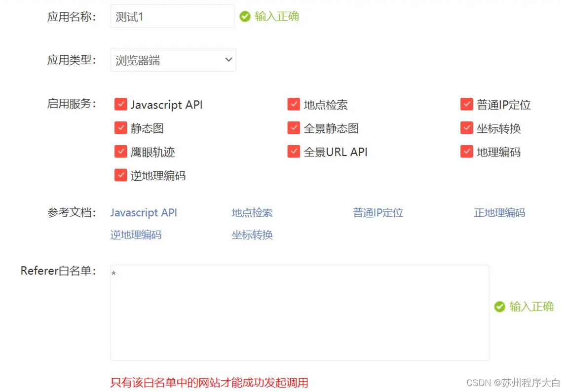The image size is (567, 392).
Task: Toggle the 全景静态图 checkbox
Action: [x=294, y=128]
